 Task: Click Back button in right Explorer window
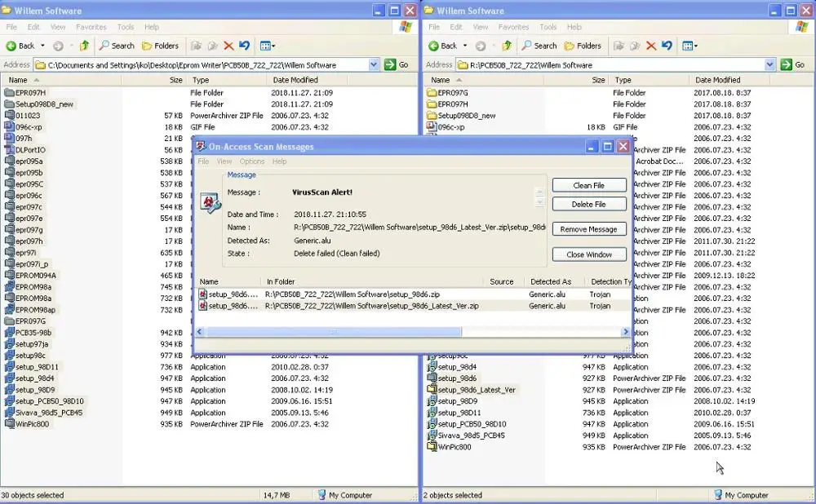pyautogui.click(x=443, y=46)
